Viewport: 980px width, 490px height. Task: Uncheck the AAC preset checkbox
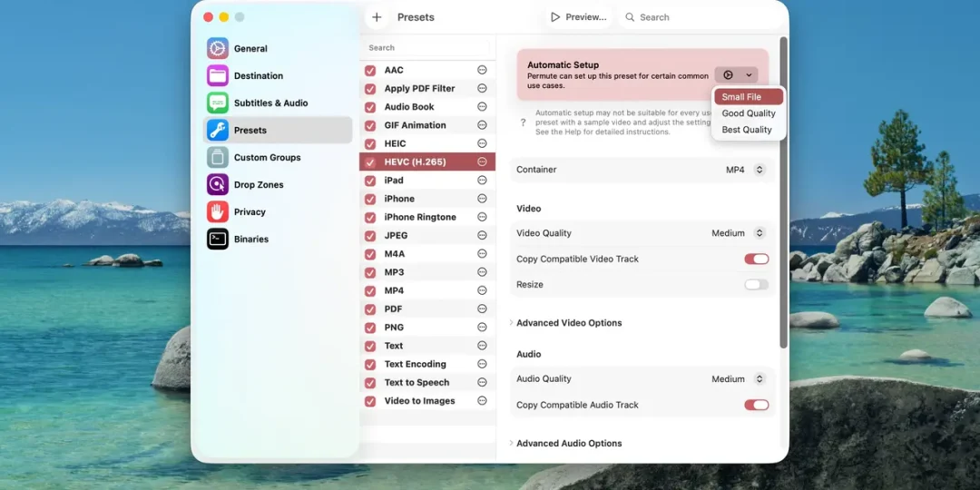(x=370, y=71)
